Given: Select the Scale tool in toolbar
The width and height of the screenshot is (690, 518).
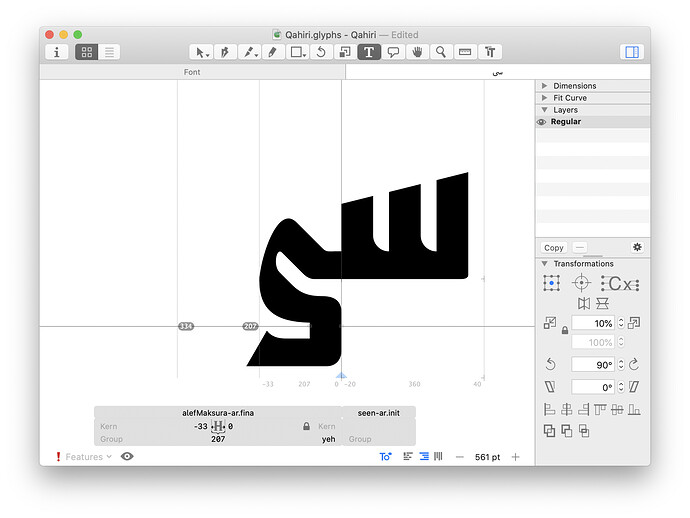Looking at the screenshot, I should [x=345, y=52].
